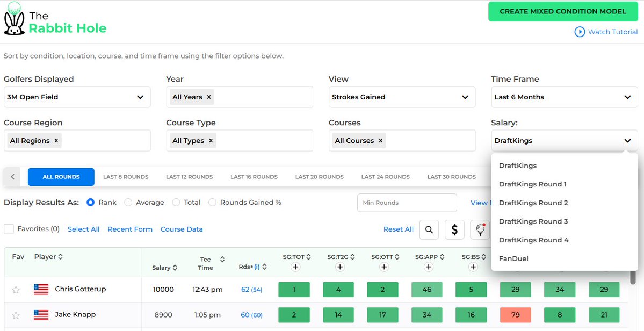Image resolution: width=644 pixels, height=331 pixels.
Task: Sort by SG:OTT column arrows
Action: [x=397, y=257]
